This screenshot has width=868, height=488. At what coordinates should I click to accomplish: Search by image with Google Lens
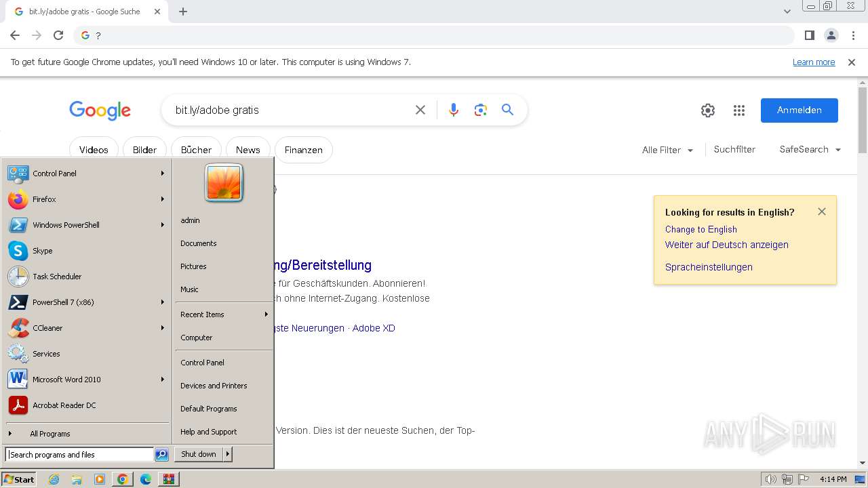[x=481, y=110]
